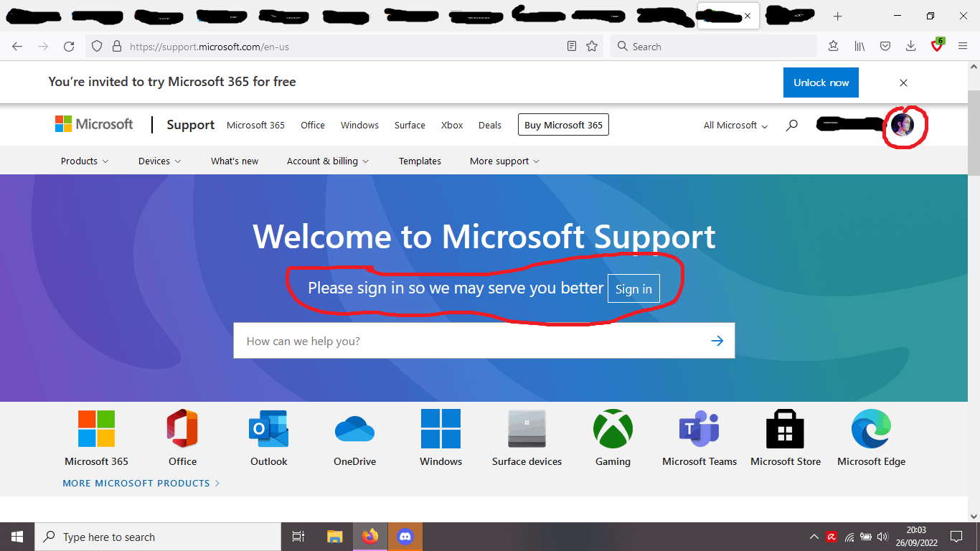Screen dimensions: 980x551
Task: Open the Templates menu item
Action: pos(420,161)
